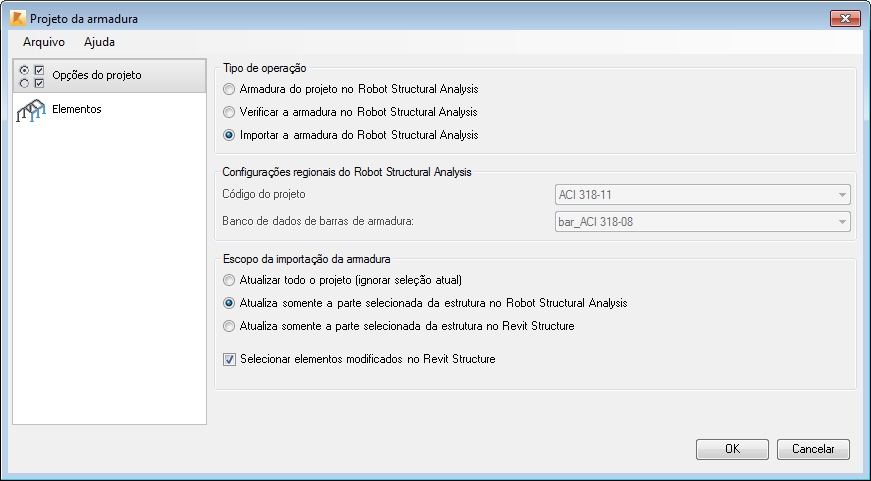871x481 pixels.
Task: Select Importar a armadura do Robot radio
Action: (229, 136)
